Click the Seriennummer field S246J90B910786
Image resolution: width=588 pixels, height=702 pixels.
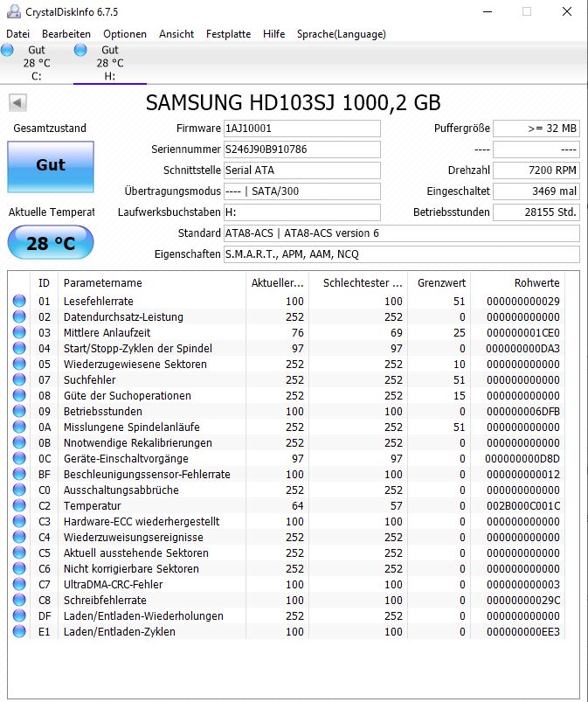pos(302,149)
